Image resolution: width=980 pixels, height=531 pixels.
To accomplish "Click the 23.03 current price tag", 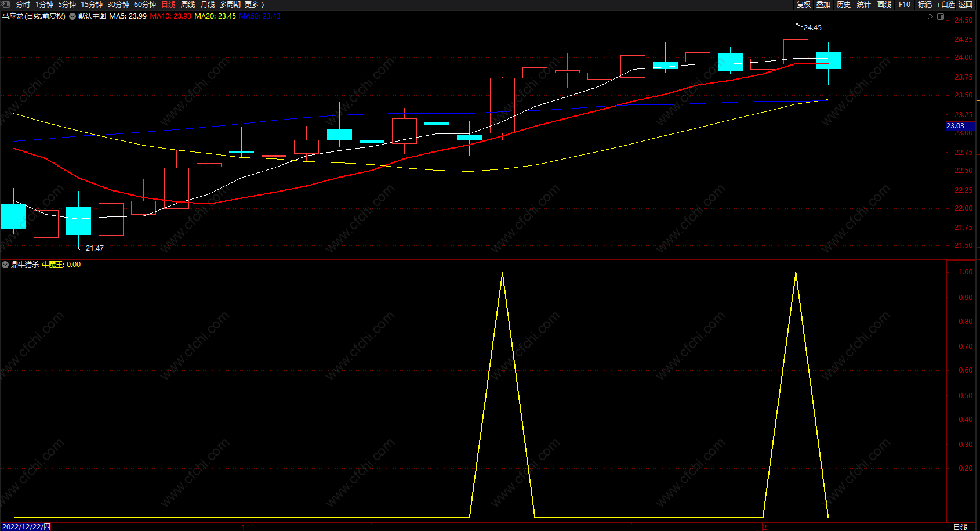I will [956, 126].
